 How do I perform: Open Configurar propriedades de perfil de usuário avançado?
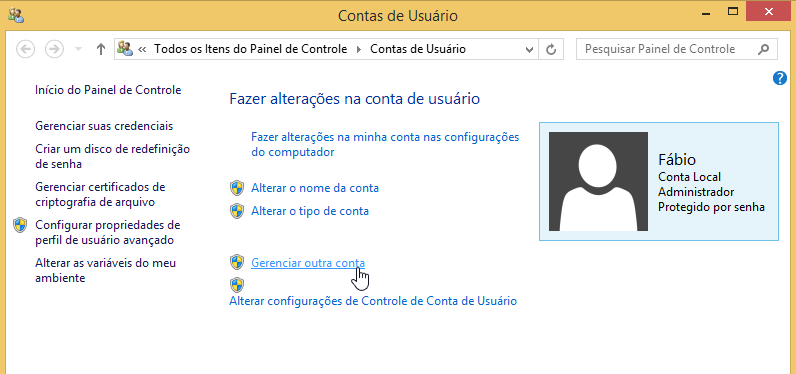(x=108, y=232)
